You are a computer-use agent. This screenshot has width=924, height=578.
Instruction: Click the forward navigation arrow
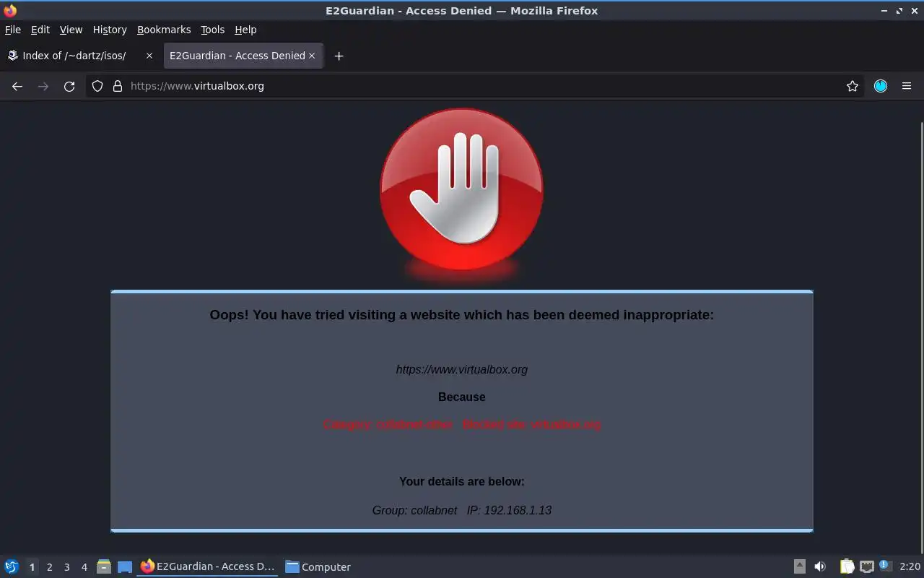pyautogui.click(x=43, y=86)
